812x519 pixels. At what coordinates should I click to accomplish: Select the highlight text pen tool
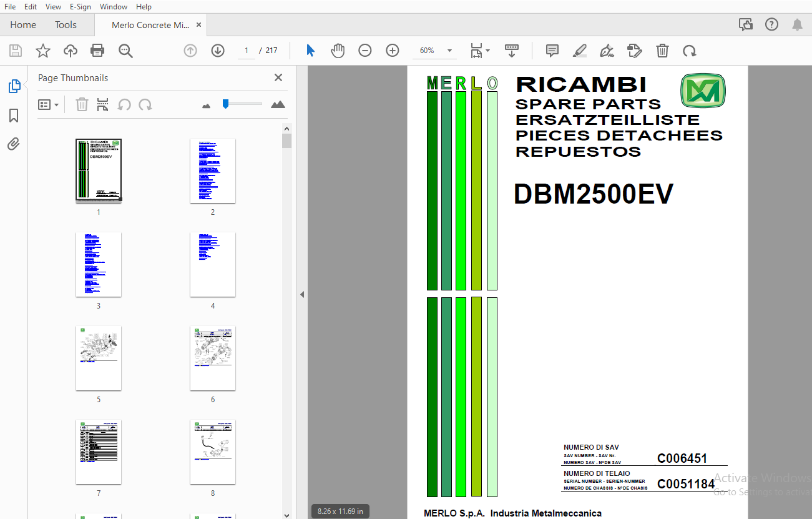tap(580, 51)
